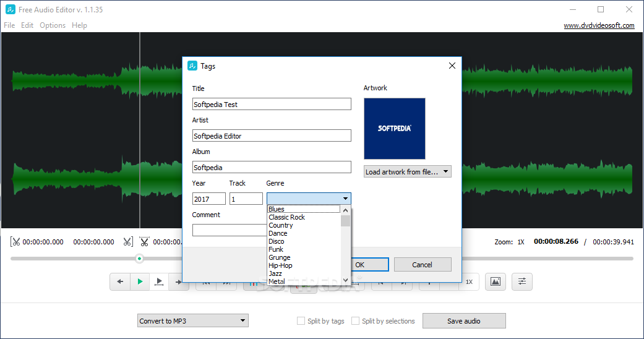Open the artwork image icon button
The height and width of the screenshot is (339, 644).
click(x=496, y=281)
